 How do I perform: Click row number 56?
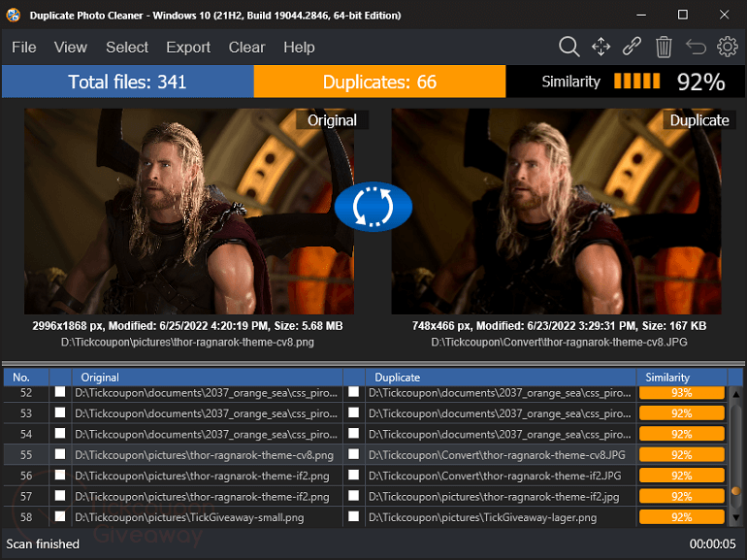pyautogui.click(x=26, y=476)
